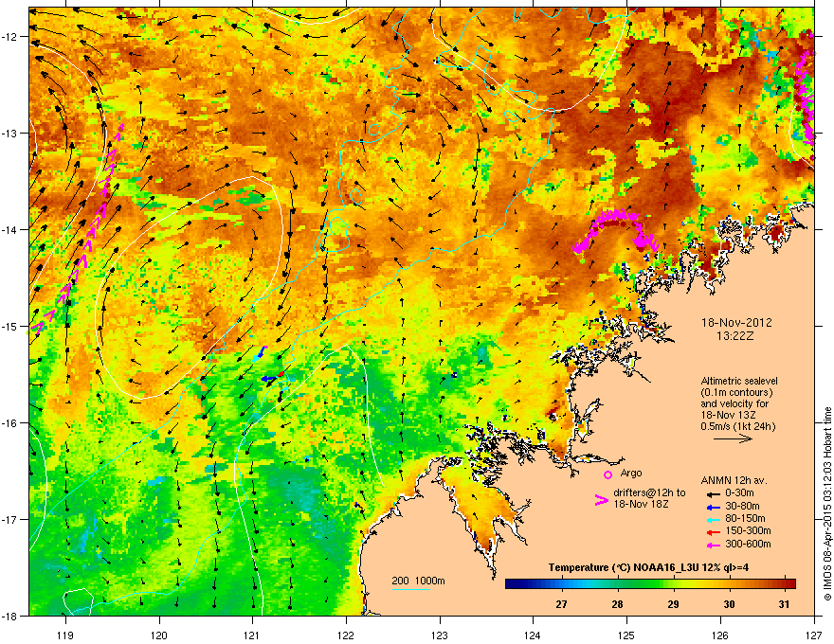This screenshot has height=644, width=834.
Task: Click the longitude axis label 121
Action: (252, 635)
